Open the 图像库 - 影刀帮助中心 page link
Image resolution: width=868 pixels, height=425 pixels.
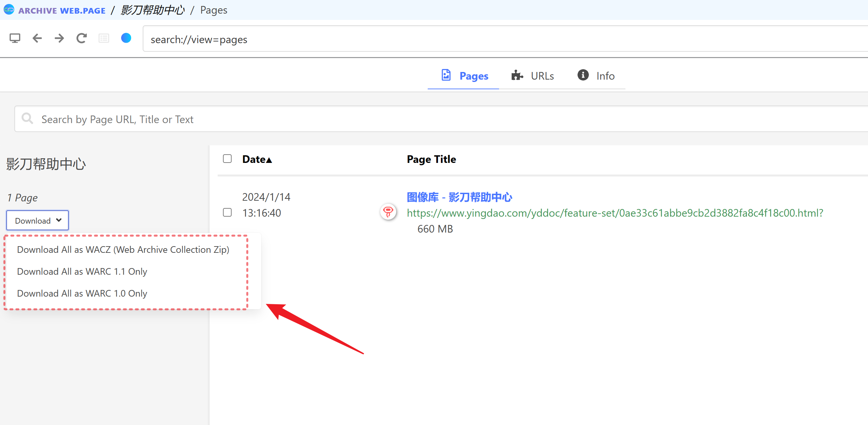point(459,197)
